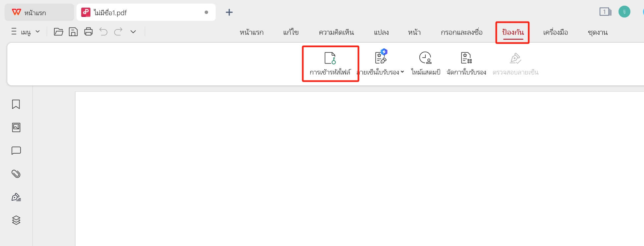644x246 pixels.
Task: Open the comments panel in the sidebar
Action: click(16, 150)
